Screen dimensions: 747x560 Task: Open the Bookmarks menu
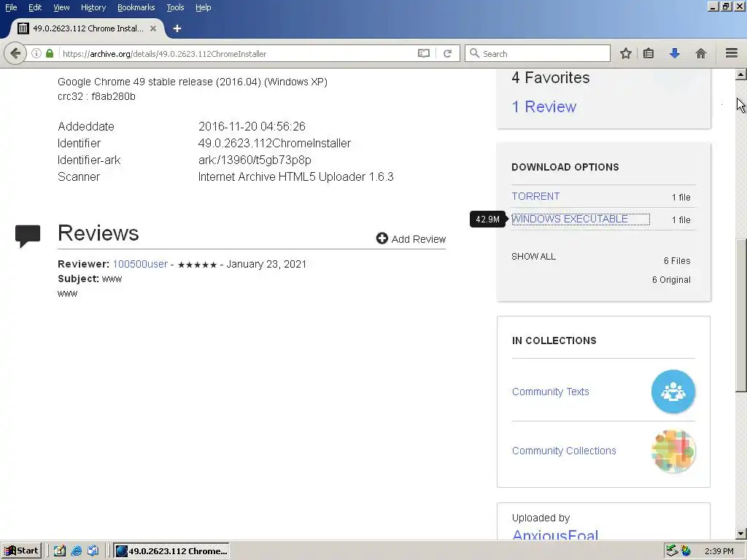136,7
